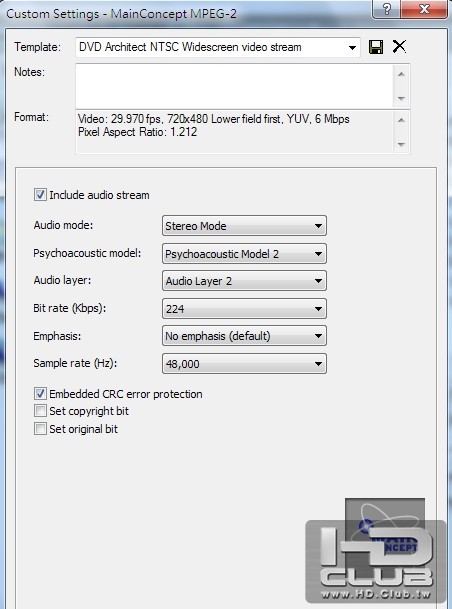Click Notes scrollbar down arrow

(x=402, y=99)
